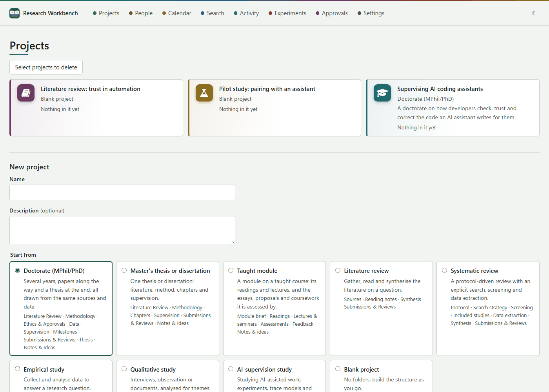Select Taught module radio button
This screenshot has height=392, width=549.
231,270
